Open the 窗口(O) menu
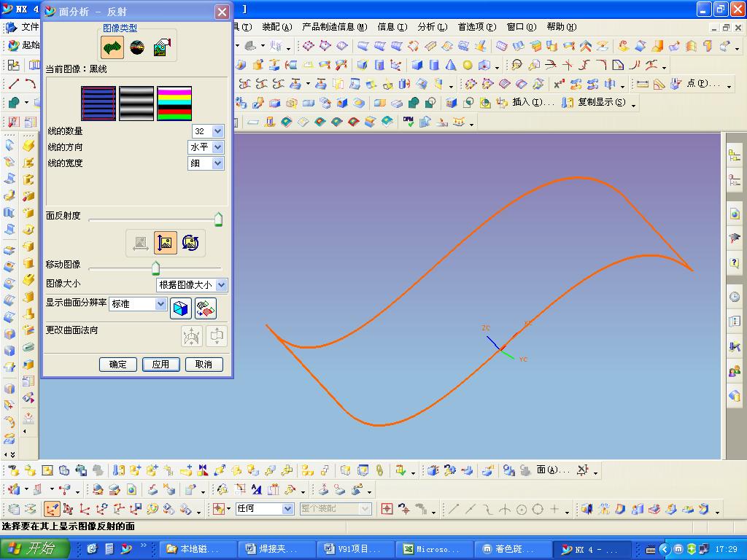 point(521,27)
